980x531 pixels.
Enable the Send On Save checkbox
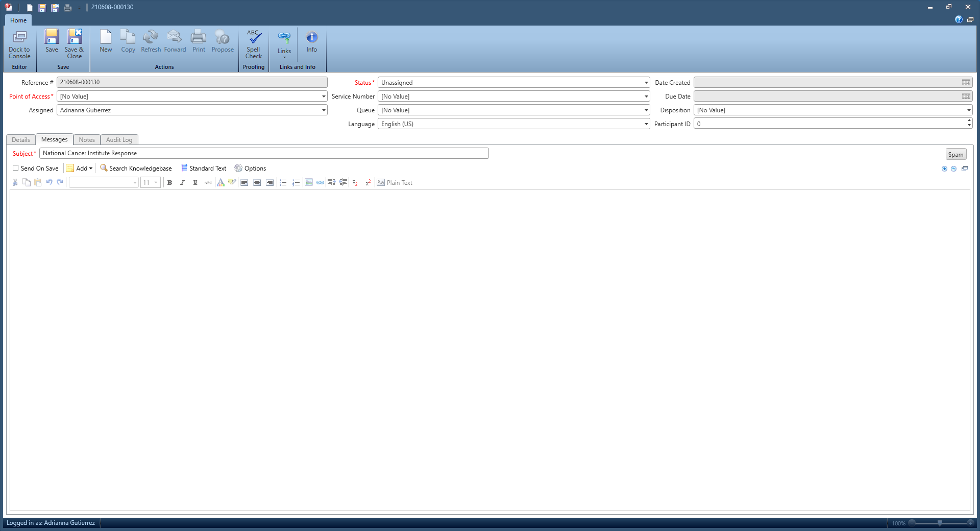16,168
